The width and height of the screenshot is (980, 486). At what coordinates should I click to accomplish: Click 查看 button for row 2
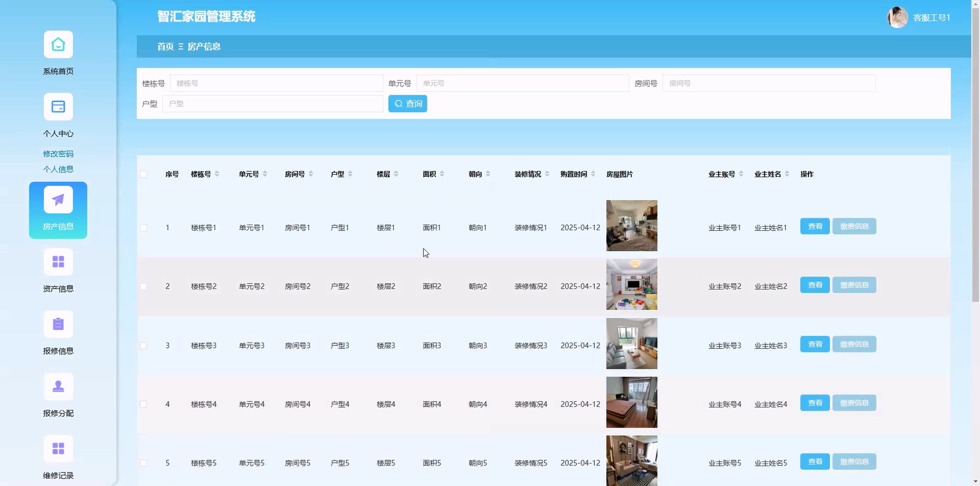click(815, 285)
